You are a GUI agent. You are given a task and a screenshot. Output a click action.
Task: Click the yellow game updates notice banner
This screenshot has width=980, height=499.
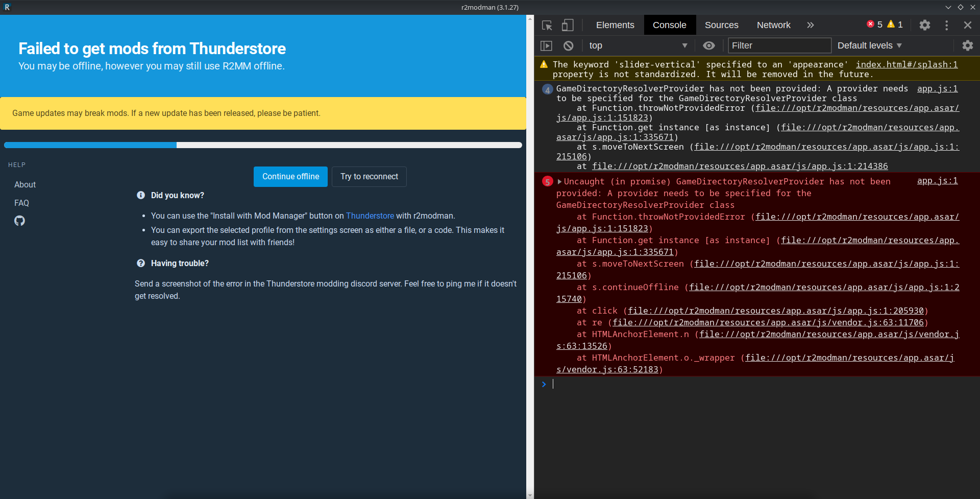[263, 113]
